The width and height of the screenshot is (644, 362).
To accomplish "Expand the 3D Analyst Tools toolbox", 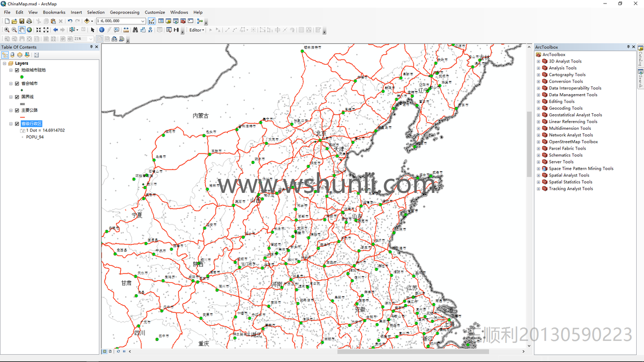I will point(538,61).
